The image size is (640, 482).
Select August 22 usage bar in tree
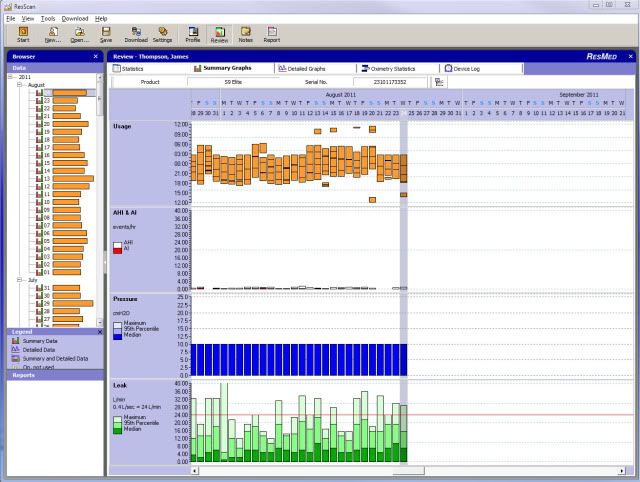coord(64,108)
